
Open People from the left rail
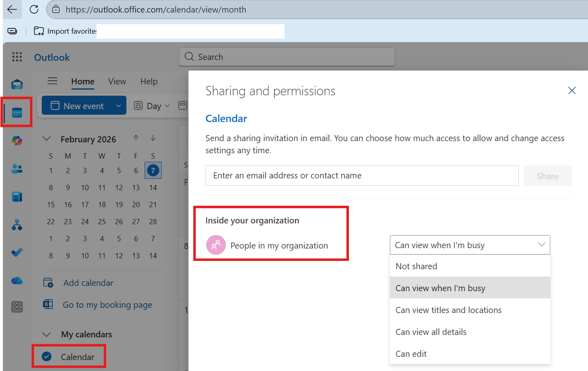[17, 169]
